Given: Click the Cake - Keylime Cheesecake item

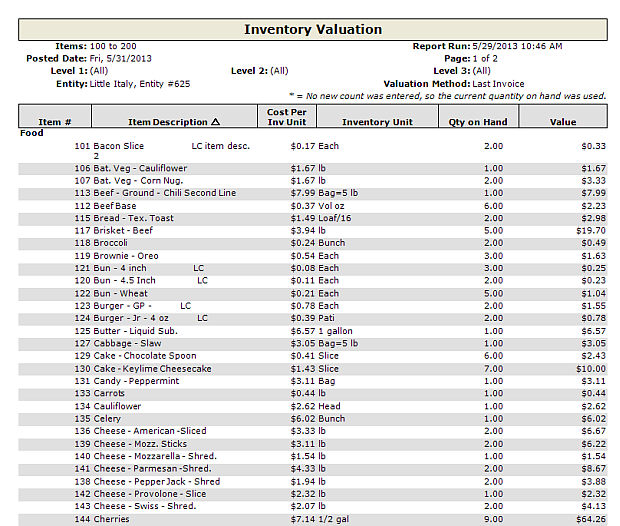Looking at the screenshot, I should [x=152, y=369].
